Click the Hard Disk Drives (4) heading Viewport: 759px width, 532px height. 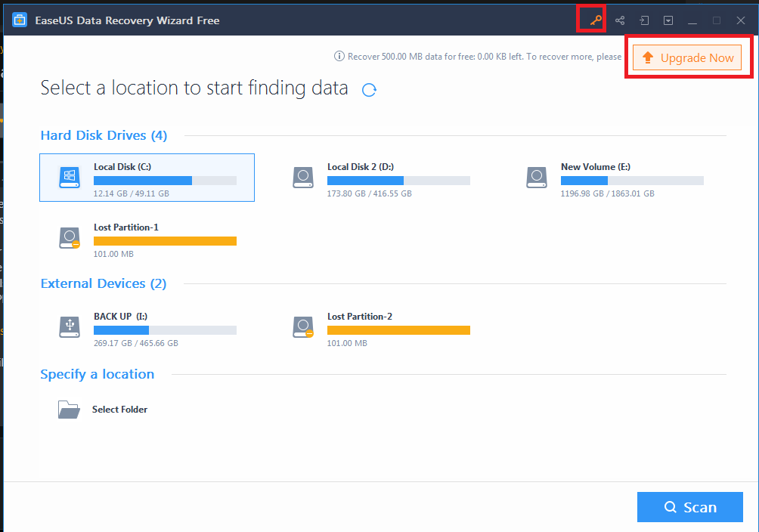coord(104,135)
